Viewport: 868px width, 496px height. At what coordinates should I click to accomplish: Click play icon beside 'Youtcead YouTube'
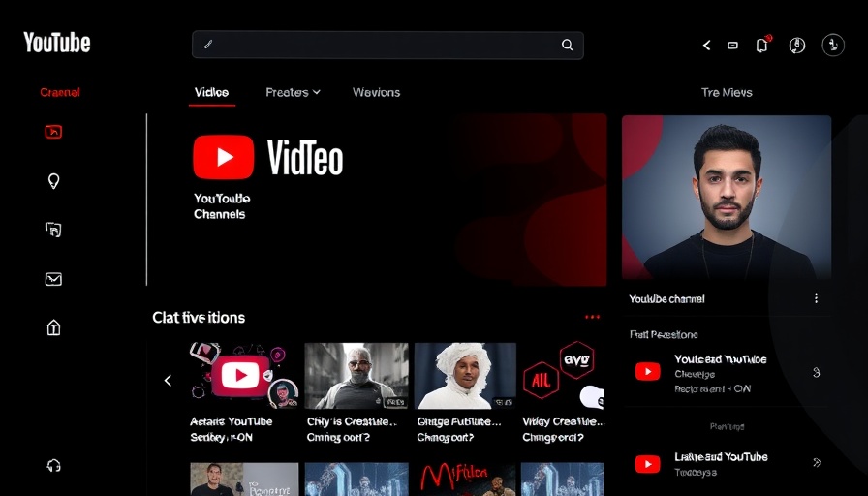pyautogui.click(x=648, y=371)
